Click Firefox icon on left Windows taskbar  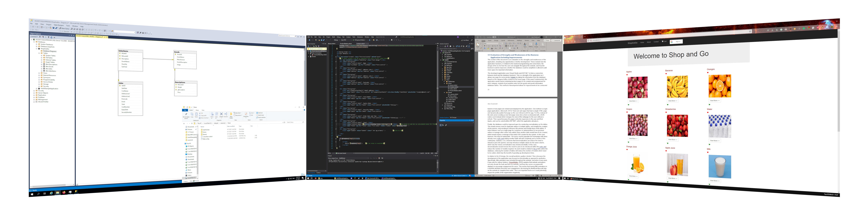64,192
